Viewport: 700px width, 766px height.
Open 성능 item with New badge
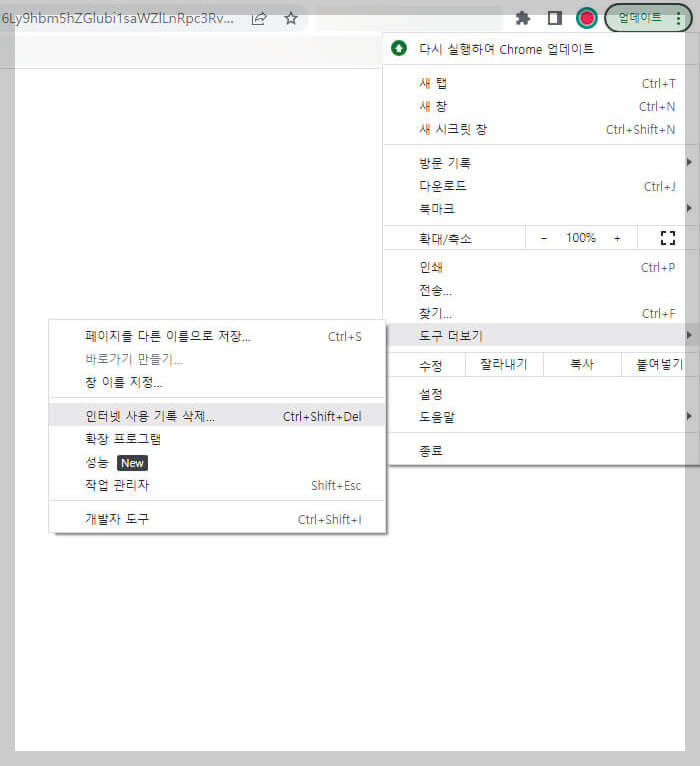coord(217,463)
